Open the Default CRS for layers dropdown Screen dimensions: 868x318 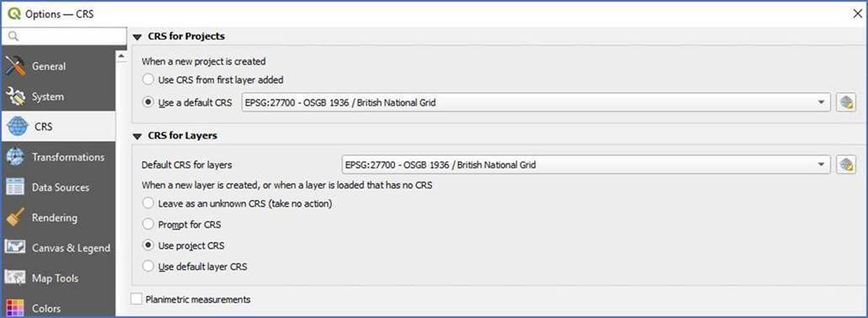click(586, 164)
